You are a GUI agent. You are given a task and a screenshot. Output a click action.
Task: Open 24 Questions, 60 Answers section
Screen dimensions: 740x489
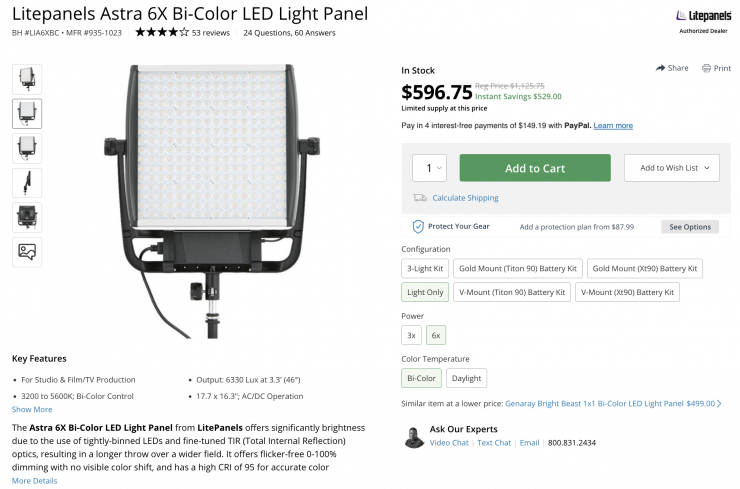click(x=290, y=33)
